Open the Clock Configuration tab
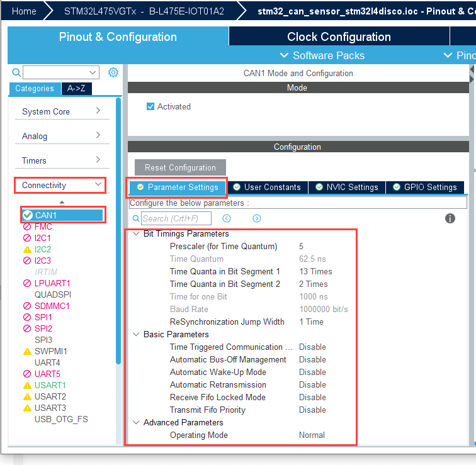476x465 pixels. [339, 36]
